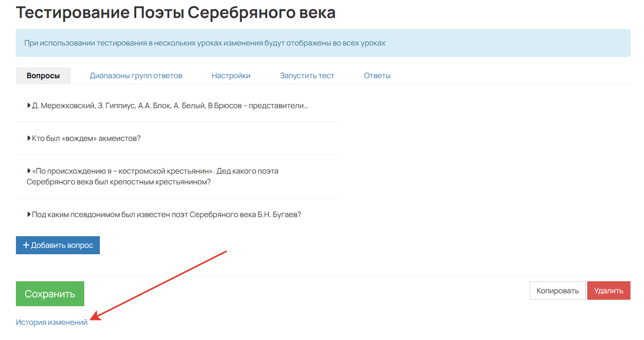Click the Копировать button

(558, 291)
